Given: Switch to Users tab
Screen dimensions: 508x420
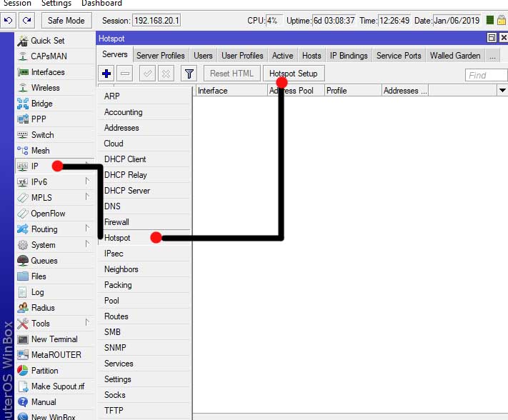Looking at the screenshot, I should pos(203,56).
